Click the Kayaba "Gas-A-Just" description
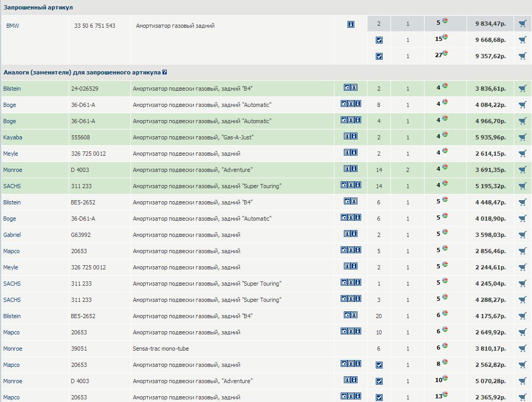 click(x=193, y=137)
